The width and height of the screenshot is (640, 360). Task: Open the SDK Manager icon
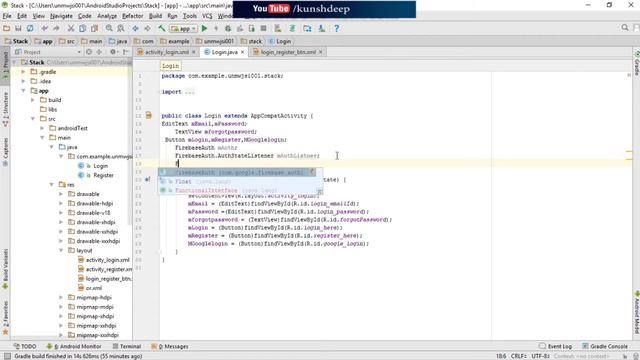point(322,29)
